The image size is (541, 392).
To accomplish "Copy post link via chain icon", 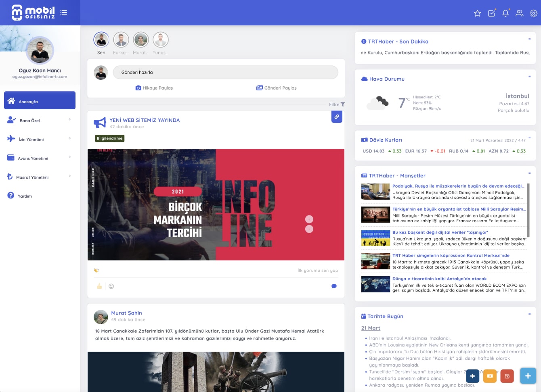I will tap(337, 117).
